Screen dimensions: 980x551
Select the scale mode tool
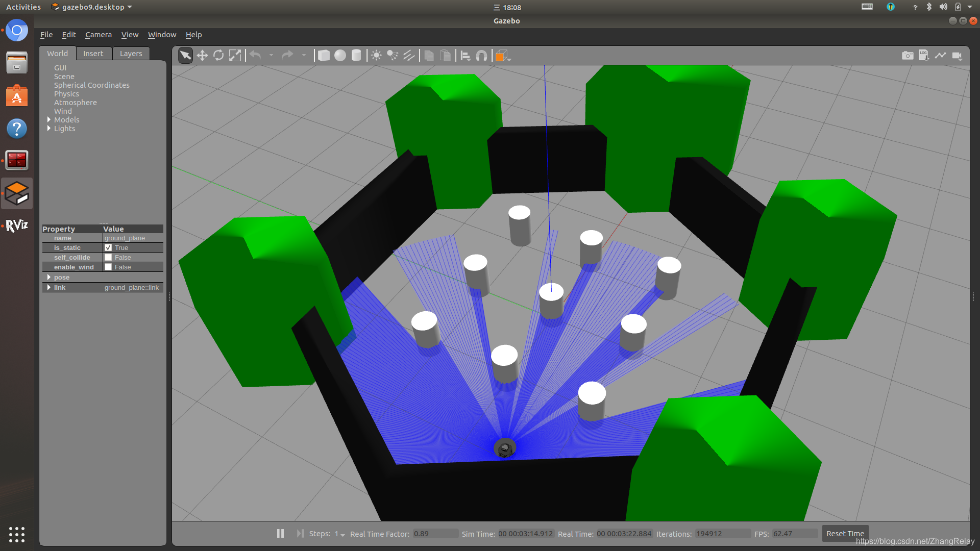click(x=235, y=55)
